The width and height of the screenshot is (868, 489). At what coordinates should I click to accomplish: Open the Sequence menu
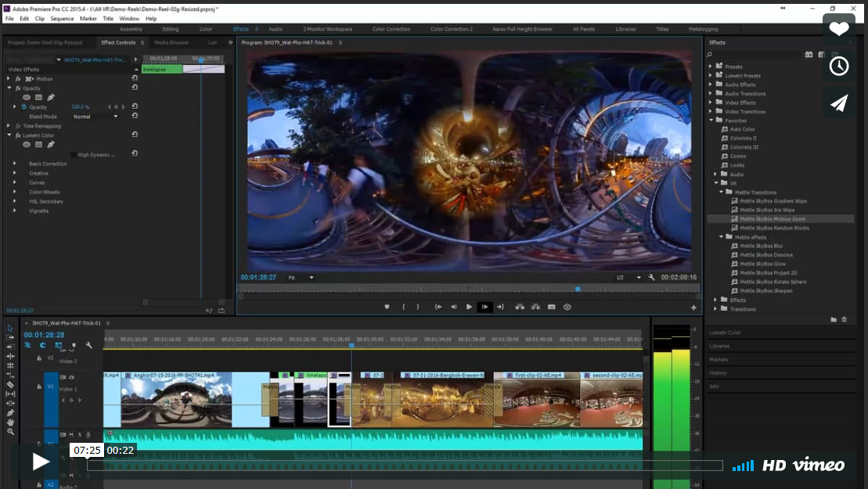[62, 18]
